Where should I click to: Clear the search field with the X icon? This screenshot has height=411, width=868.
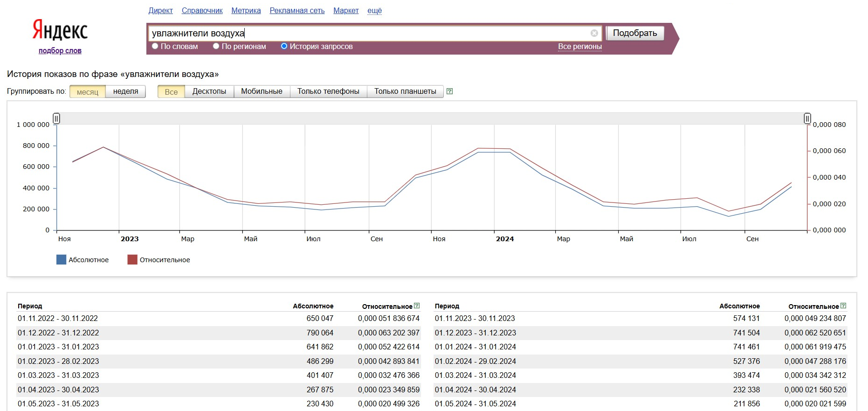click(x=594, y=33)
